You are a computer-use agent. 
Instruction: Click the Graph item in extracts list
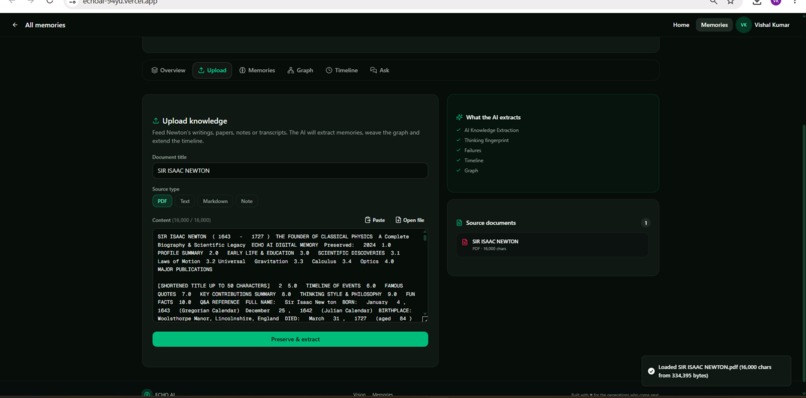point(471,170)
